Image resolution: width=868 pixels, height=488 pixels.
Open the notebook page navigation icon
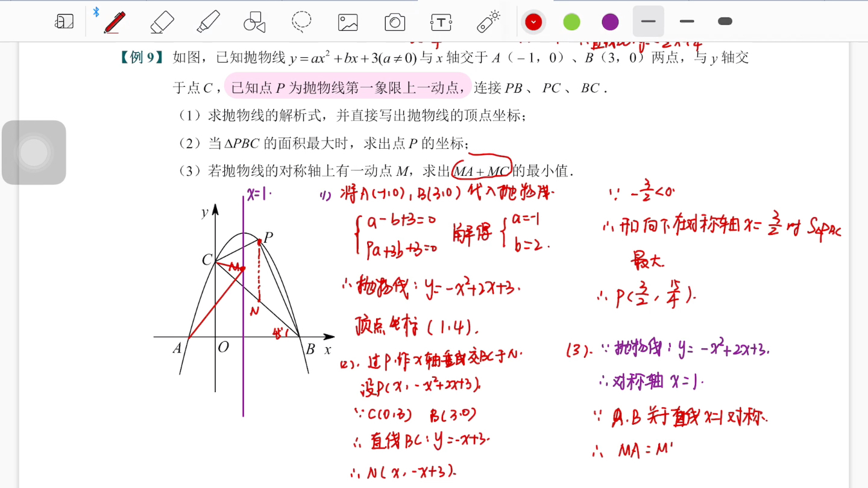(x=63, y=21)
